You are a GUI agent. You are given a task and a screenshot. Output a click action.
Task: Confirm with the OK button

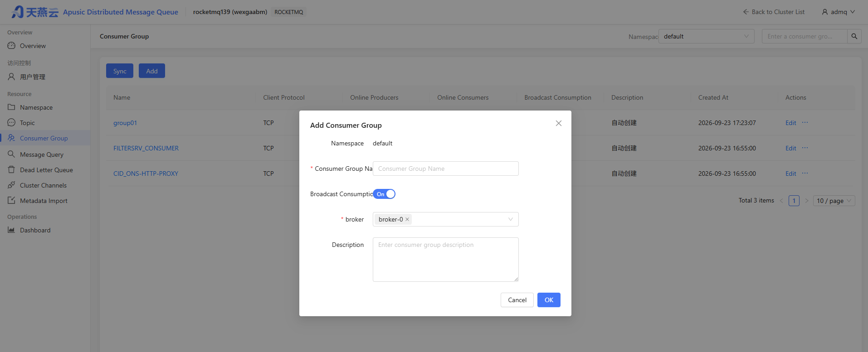(549, 300)
